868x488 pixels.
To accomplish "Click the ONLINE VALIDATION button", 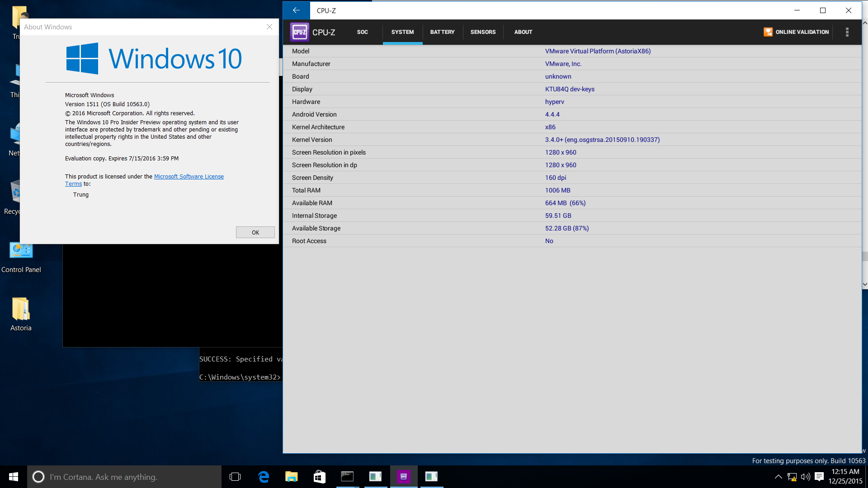I will click(x=796, y=32).
